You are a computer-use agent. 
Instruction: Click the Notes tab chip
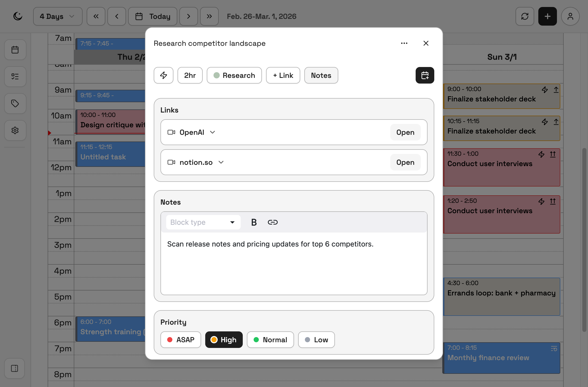point(321,75)
